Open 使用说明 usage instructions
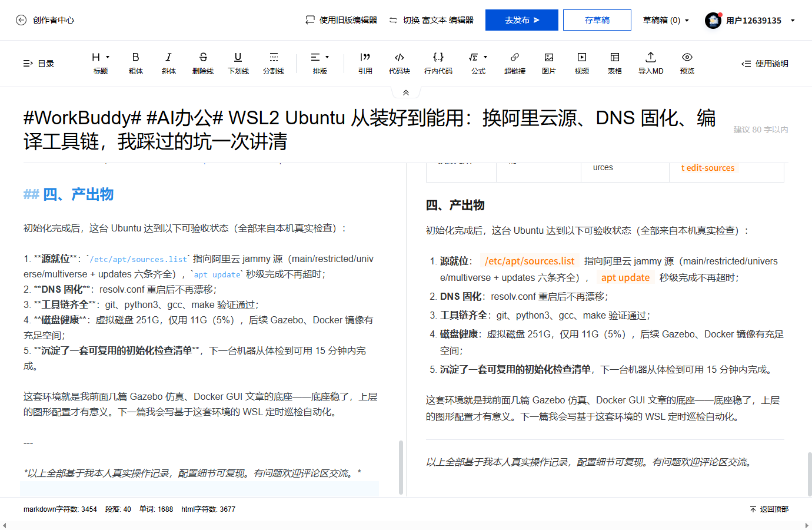 click(x=765, y=64)
